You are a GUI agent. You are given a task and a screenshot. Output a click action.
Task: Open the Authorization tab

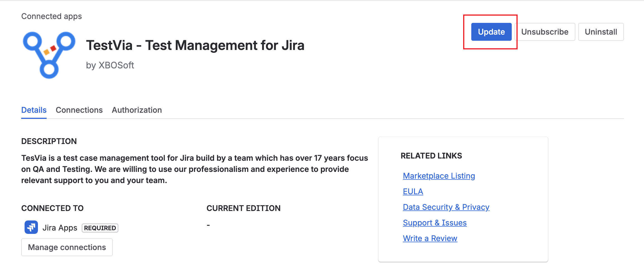tap(137, 110)
